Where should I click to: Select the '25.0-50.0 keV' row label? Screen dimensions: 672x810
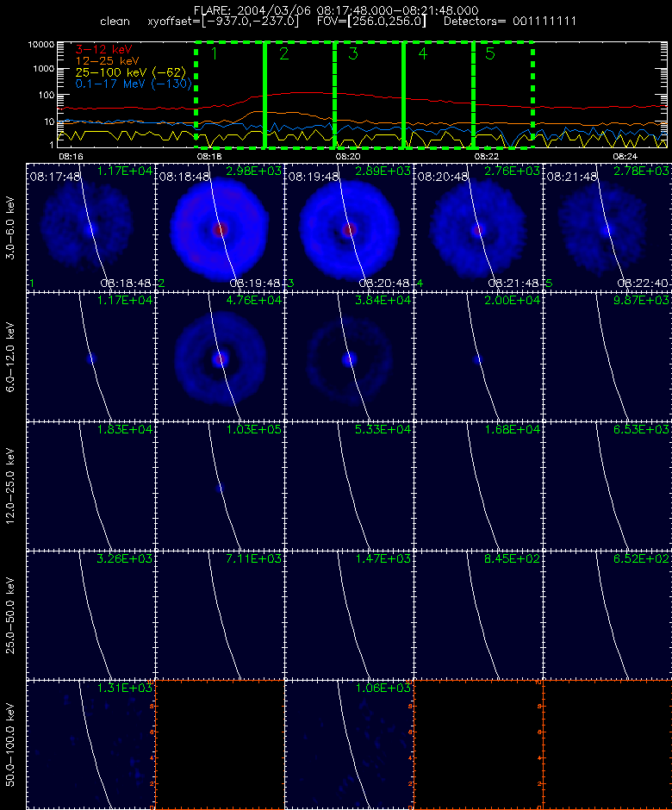10,615
